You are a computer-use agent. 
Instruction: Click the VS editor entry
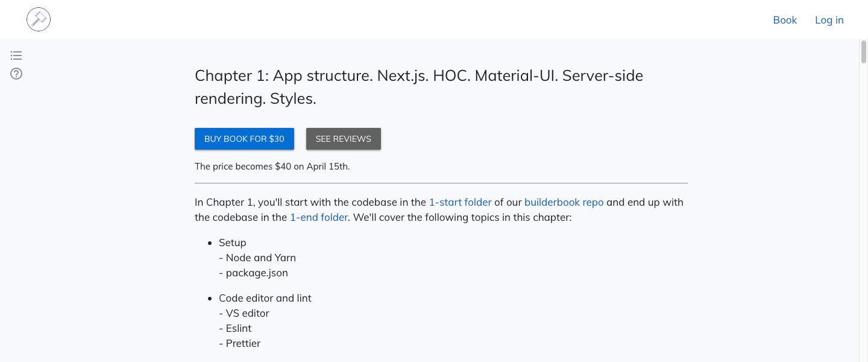[244, 313]
